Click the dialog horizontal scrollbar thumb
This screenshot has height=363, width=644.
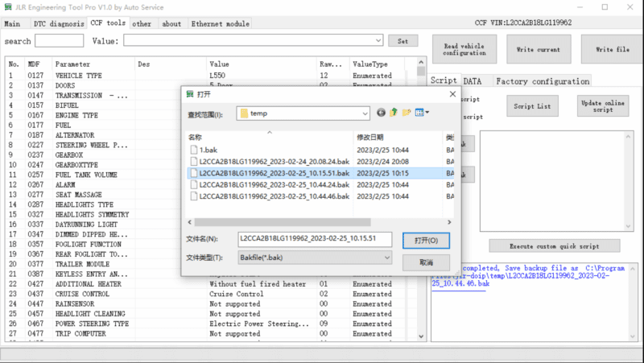[x=283, y=222]
